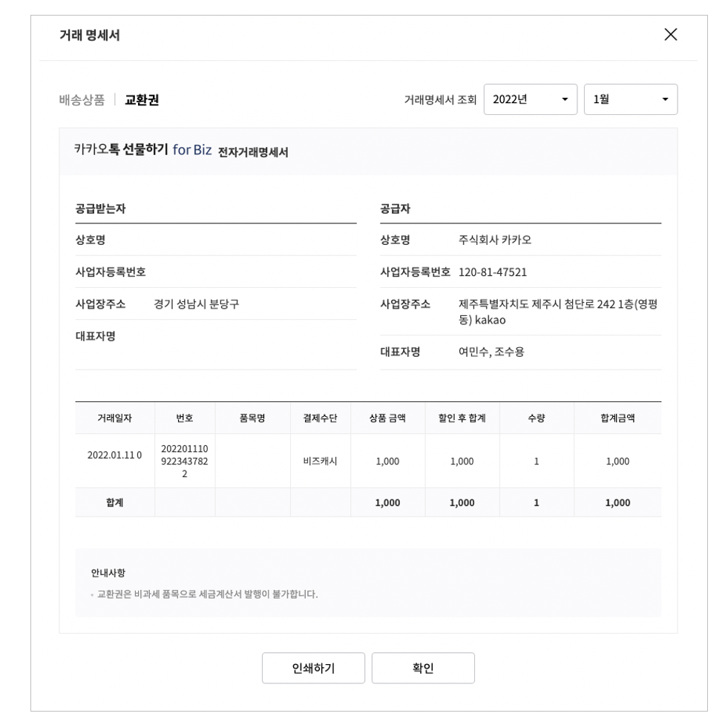
Task: Click the 품목명 column header
Action: 252,418
